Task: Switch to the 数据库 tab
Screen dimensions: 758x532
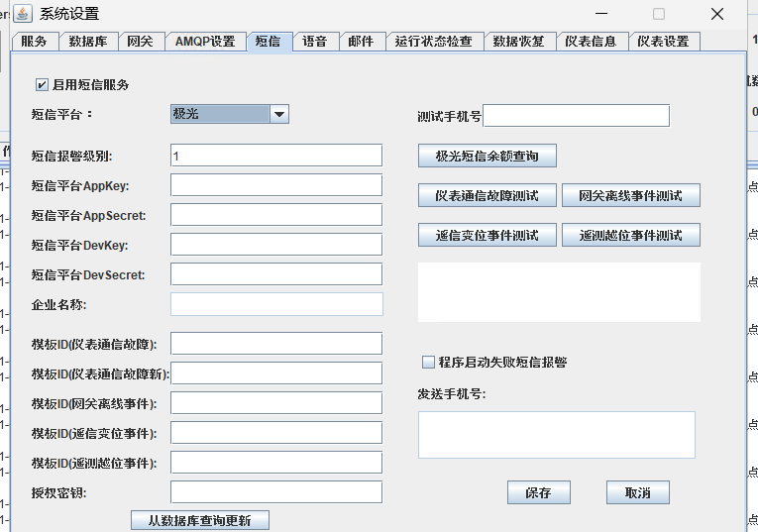Action: click(x=88, y=42)
